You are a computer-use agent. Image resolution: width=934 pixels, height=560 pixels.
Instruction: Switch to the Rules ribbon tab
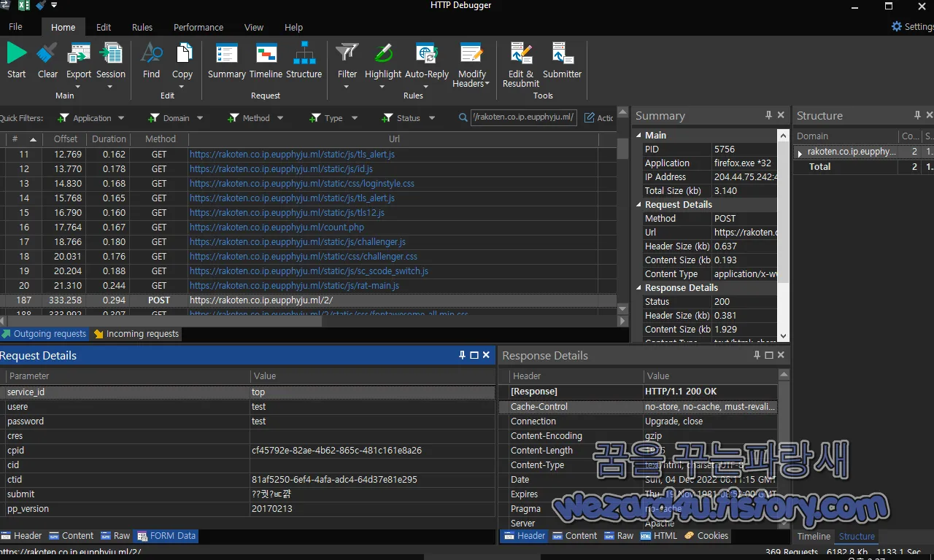tap(142, 27)
